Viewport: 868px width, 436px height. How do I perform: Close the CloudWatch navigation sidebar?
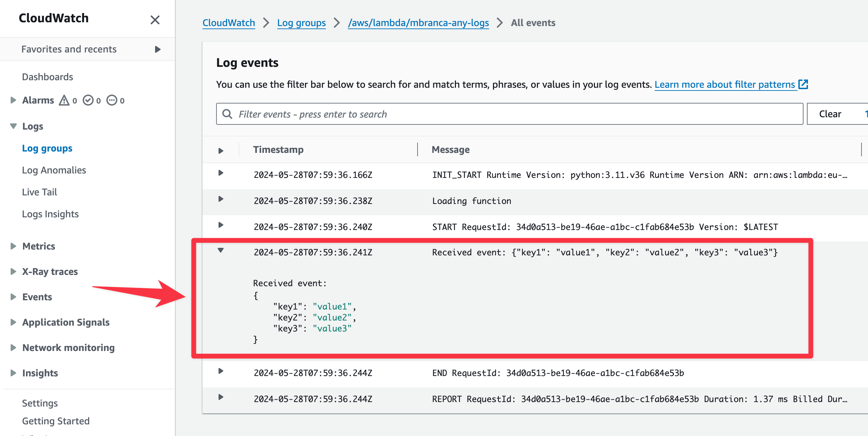pyautogui.click(x=155, y=20)
